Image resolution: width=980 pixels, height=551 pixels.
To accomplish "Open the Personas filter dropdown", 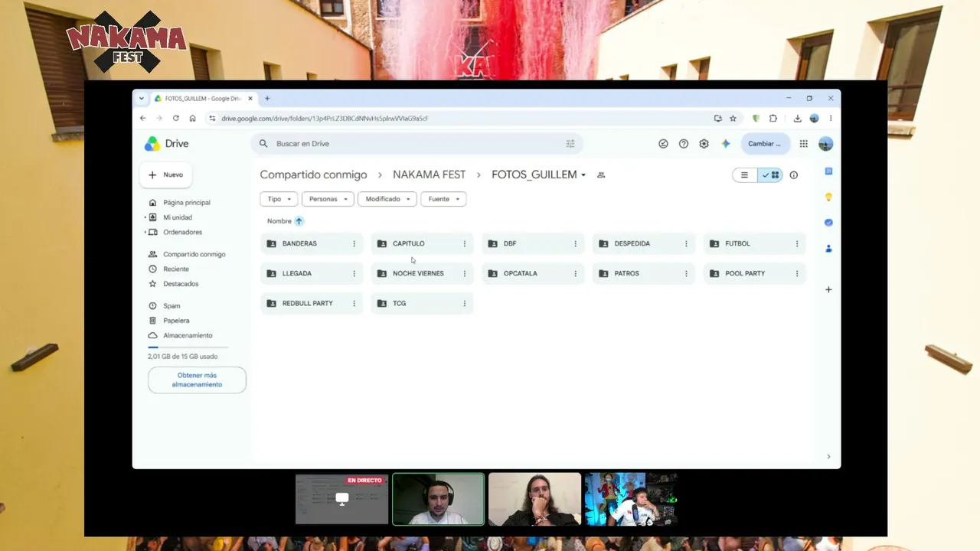I will 328,199.
